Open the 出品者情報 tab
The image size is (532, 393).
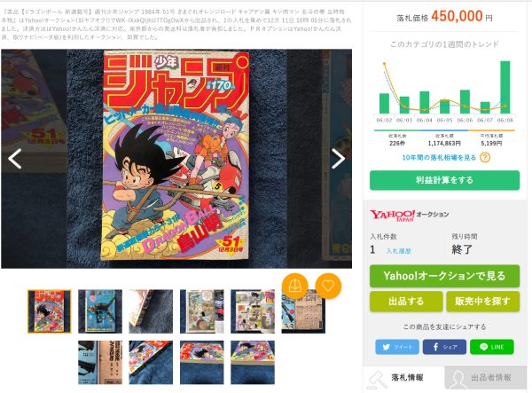pyautogui.click(x=486, y=378)
